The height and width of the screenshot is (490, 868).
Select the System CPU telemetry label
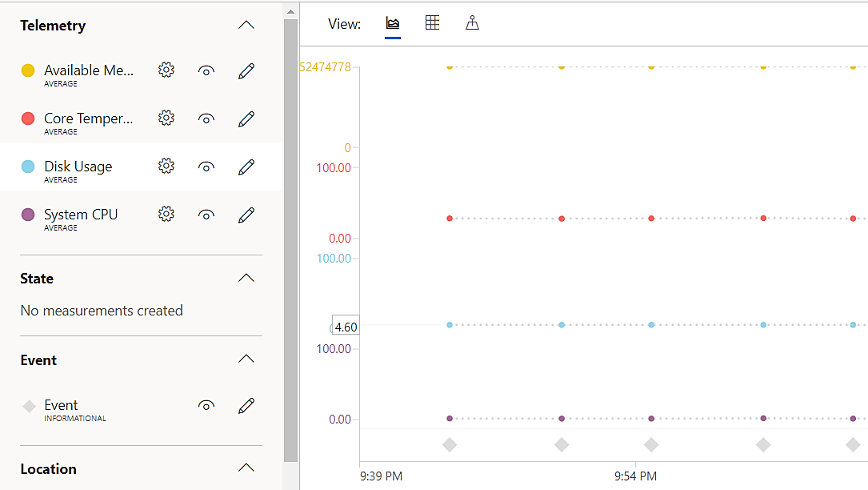coord(81,215)
